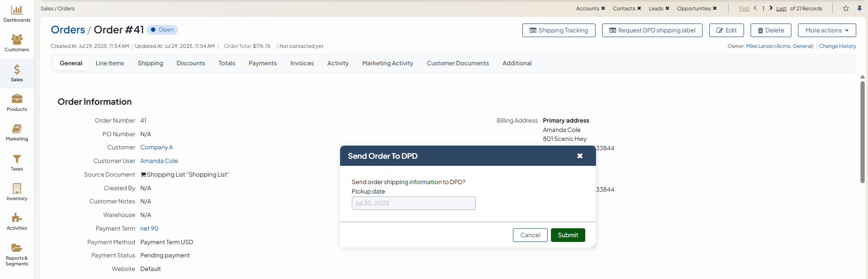
Task: Click the favorite star icon
Action: 846,8
